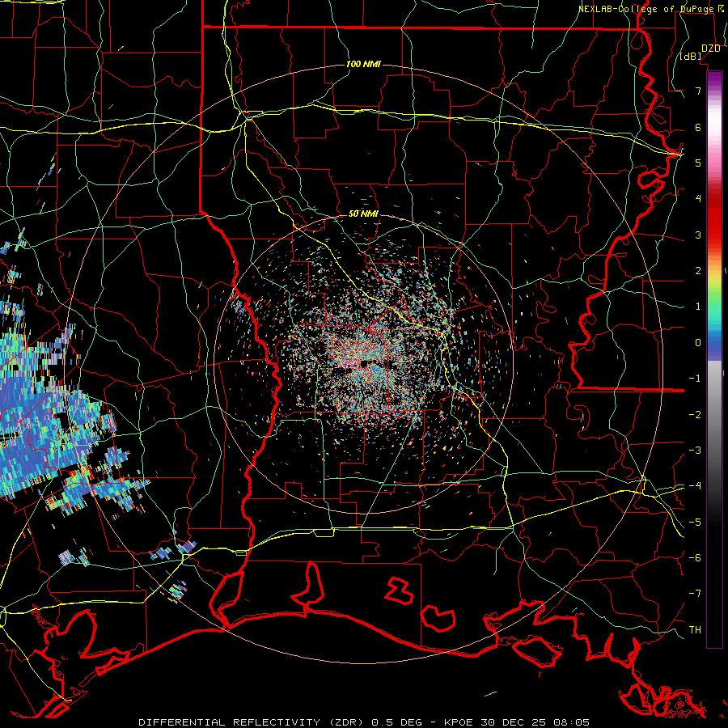Click the 7 value on the color scale
This screenshot has width=728, height=728.
point(698,91)
